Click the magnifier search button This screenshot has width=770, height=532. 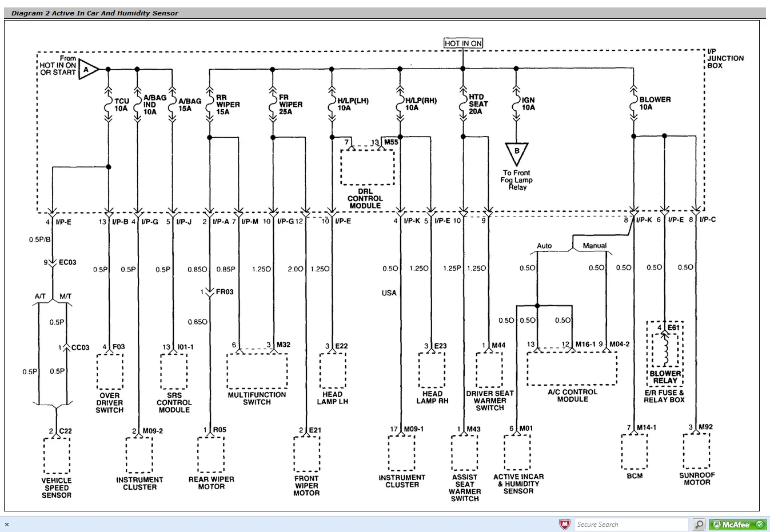pos(699,524)
